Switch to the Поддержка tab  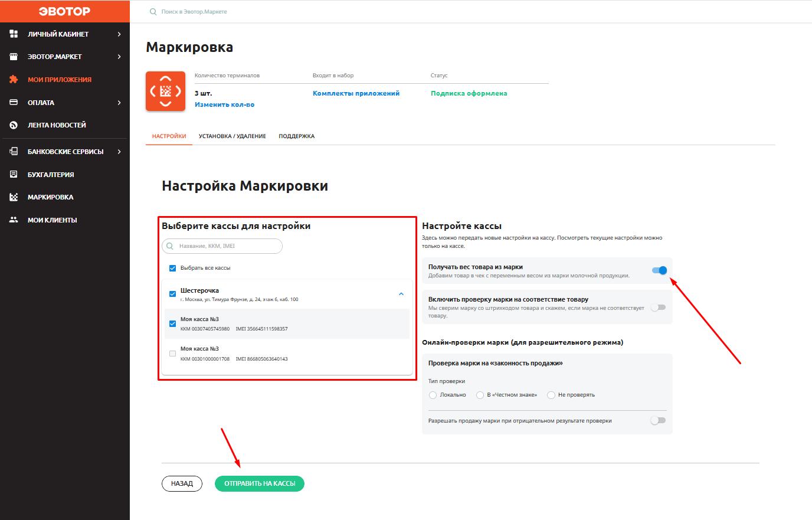[x=297, y=136]
